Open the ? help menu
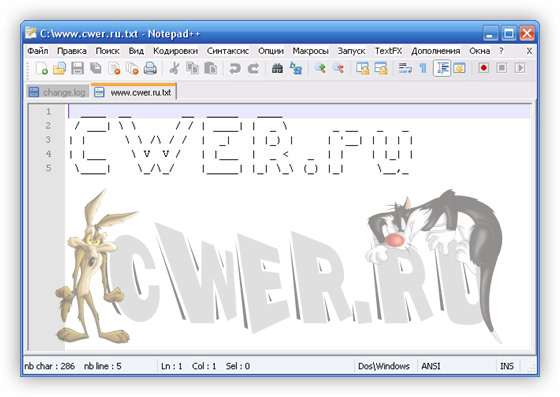 501,51
